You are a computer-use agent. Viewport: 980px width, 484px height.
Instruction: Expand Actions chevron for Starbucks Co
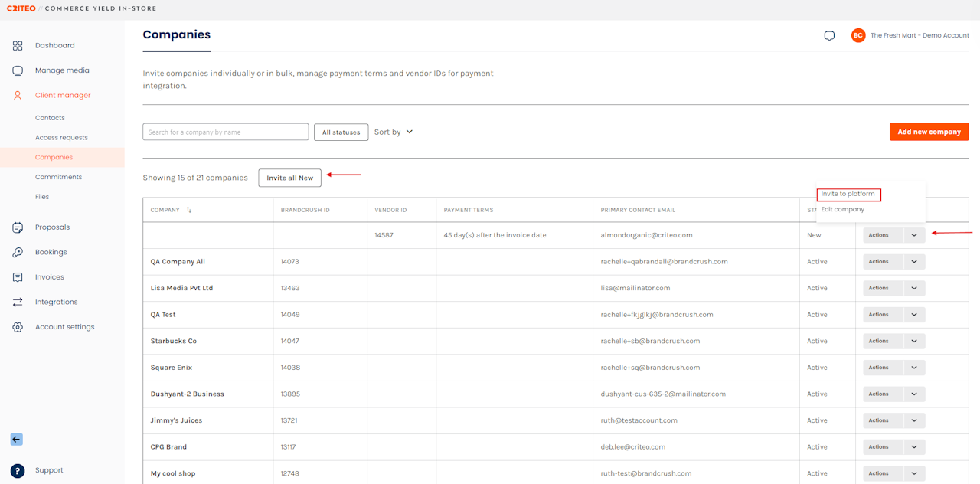914,341
